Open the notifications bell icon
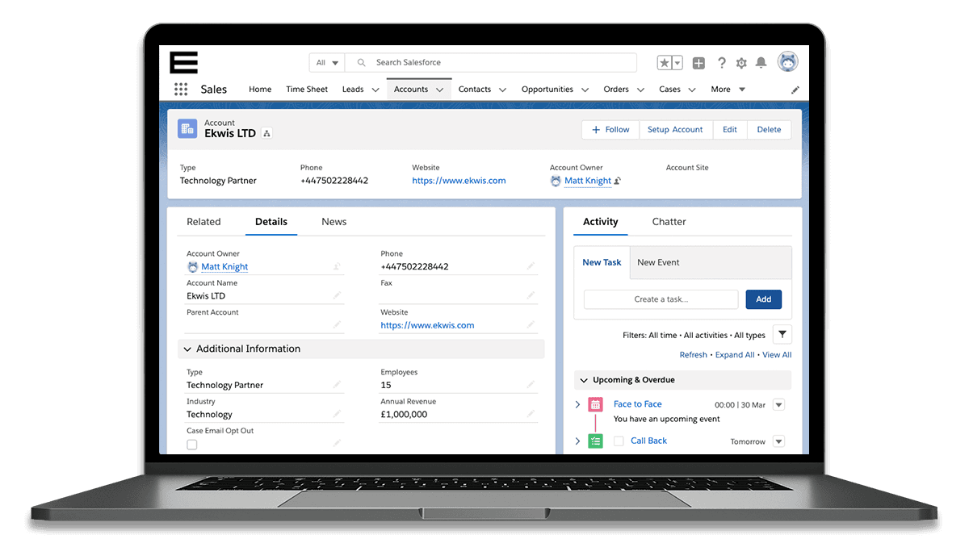 (x=761, y=63)
